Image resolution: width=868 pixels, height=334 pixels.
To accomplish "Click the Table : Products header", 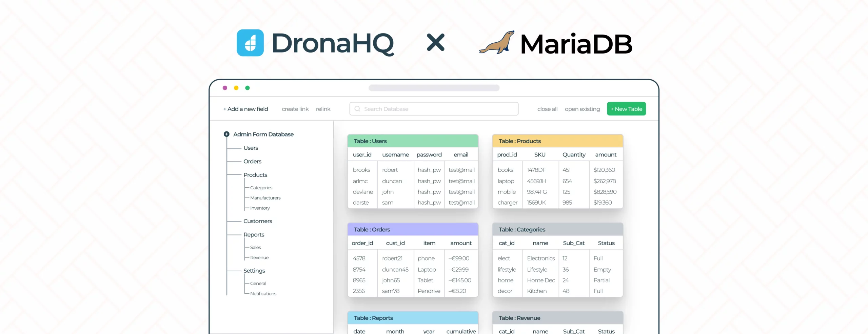I will tap(557, 141).
